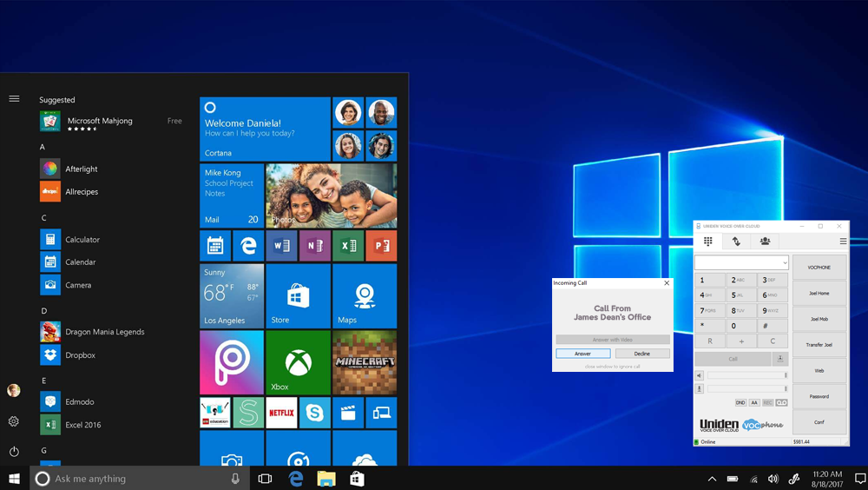Open the Excel tile in Start menu

[x=347, y=246]
